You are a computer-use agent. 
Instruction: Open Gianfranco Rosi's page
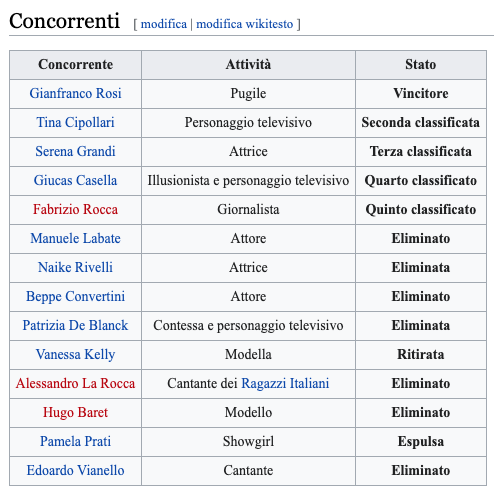75,93
